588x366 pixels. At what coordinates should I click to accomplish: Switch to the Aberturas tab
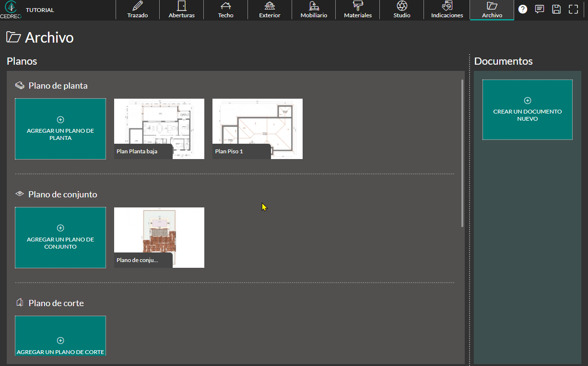pos(182,10)
